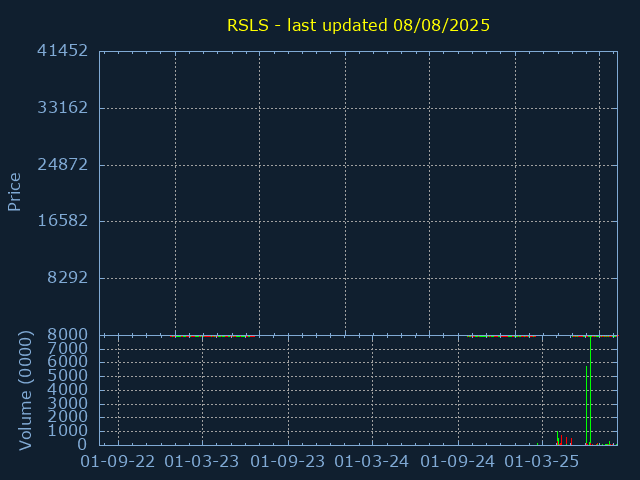Click the price axis label 33162
Viewport: 640px width, 480px height.
click(62, 108)
